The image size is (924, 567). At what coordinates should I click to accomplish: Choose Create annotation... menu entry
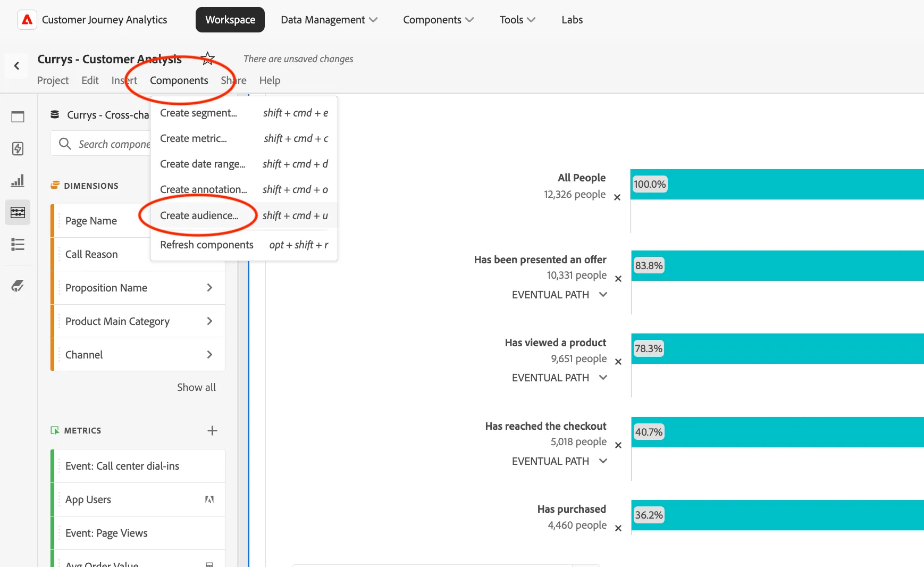pyautogui.click(x=244, y=189)
